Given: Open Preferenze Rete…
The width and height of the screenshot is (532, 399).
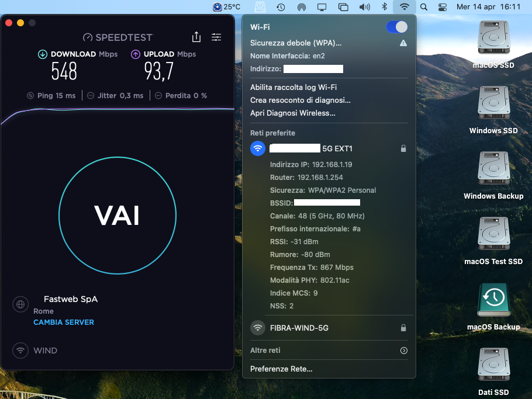Looking at the screenshot, I should [x=281, y=369].
